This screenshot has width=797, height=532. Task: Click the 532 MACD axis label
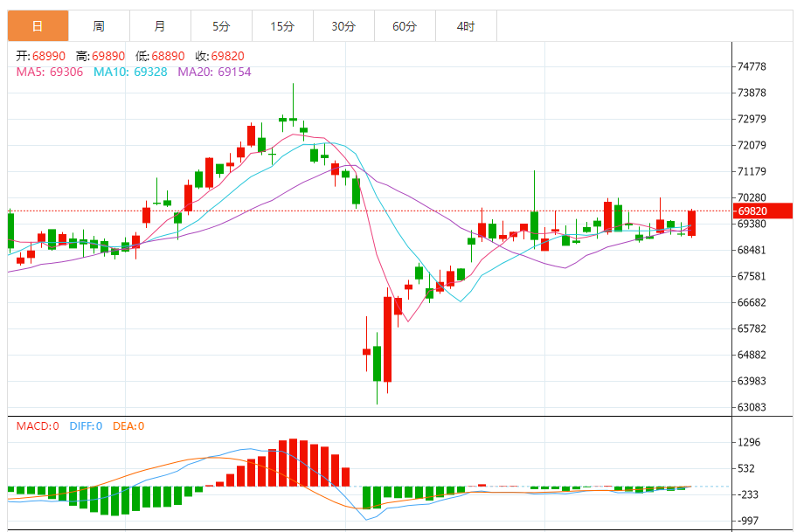coord(746,468)
